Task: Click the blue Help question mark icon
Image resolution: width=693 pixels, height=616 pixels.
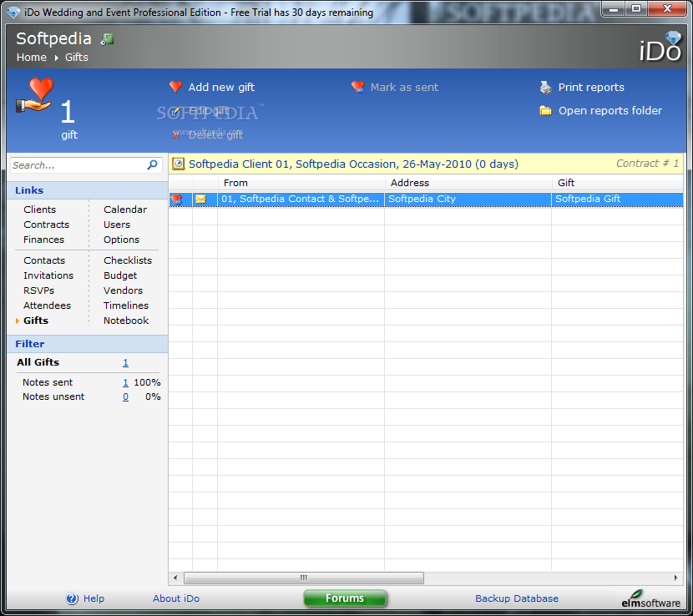Action: tap(72, 598)
